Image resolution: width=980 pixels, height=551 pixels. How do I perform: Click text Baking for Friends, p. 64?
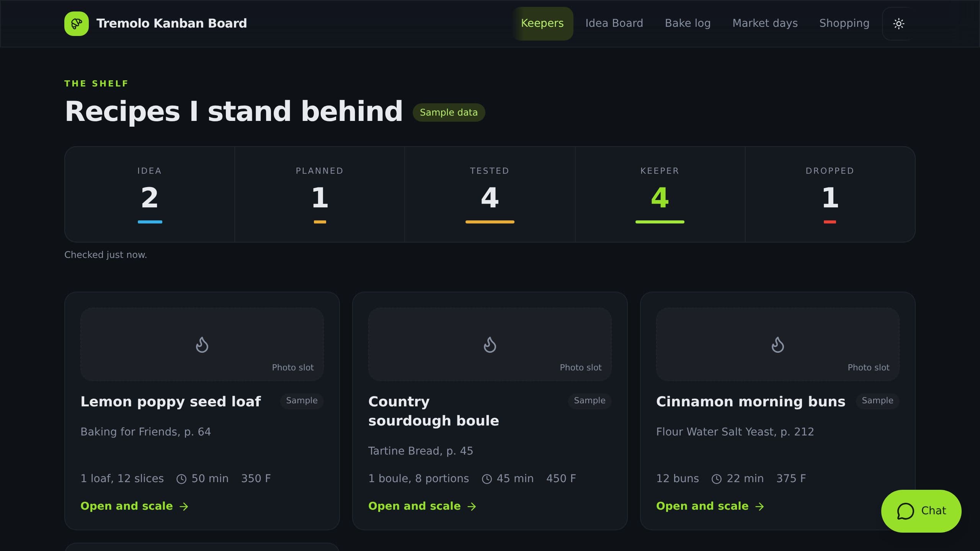(x=146, y=432)
